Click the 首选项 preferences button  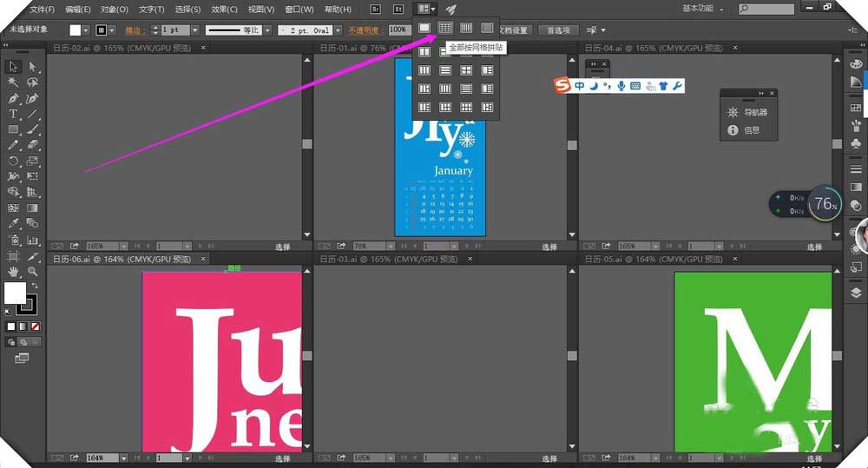tap(558, 30)
